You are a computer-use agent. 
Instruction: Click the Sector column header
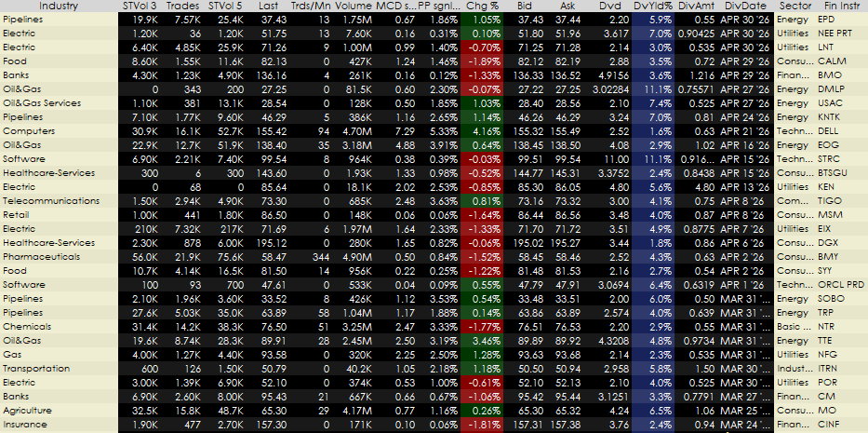[x=795, y=7]
